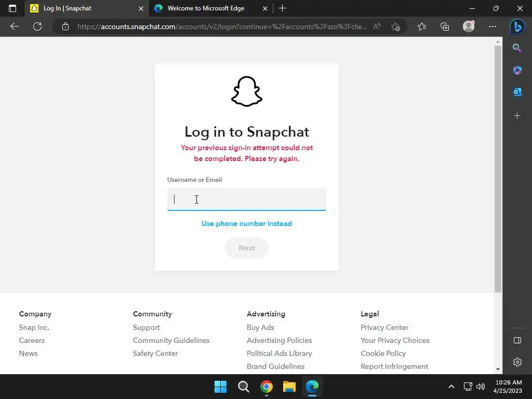
Task: Open Privacy Center link
Action: 384,327
